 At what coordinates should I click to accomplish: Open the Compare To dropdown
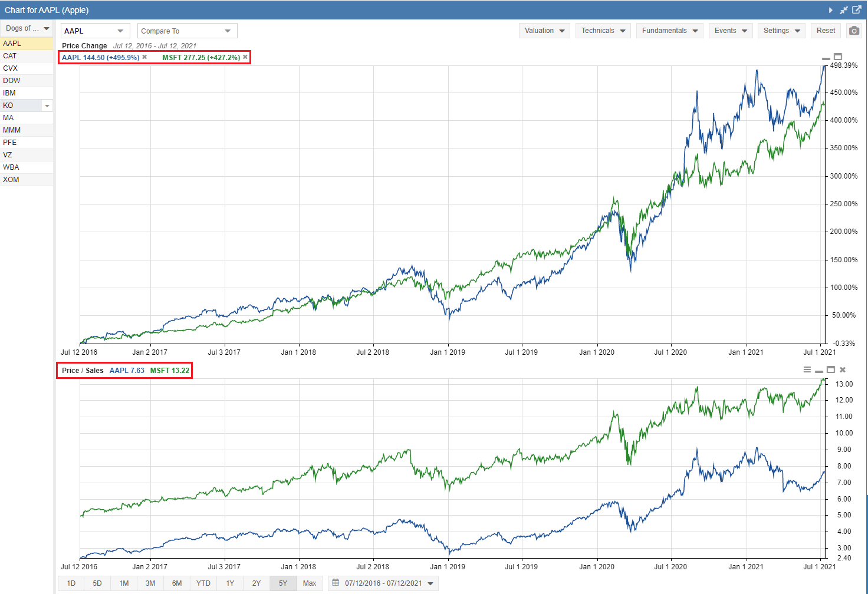tap(188, 31)
